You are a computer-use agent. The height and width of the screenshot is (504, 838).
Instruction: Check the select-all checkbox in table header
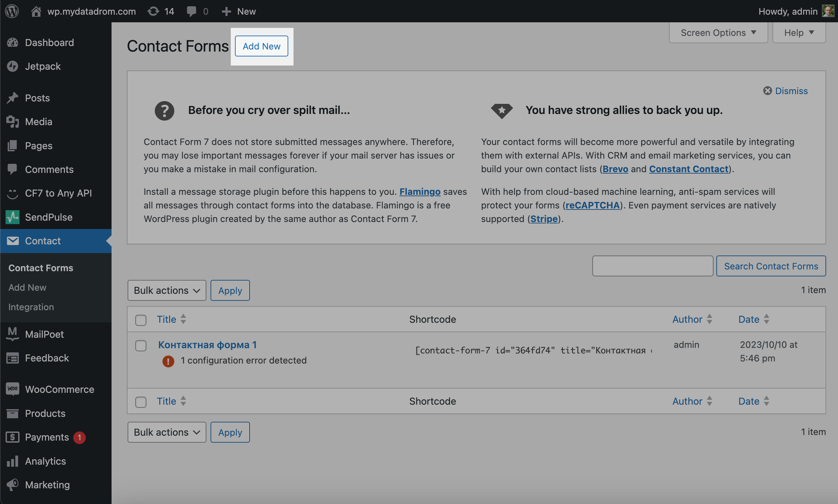[x=141, y=320]
